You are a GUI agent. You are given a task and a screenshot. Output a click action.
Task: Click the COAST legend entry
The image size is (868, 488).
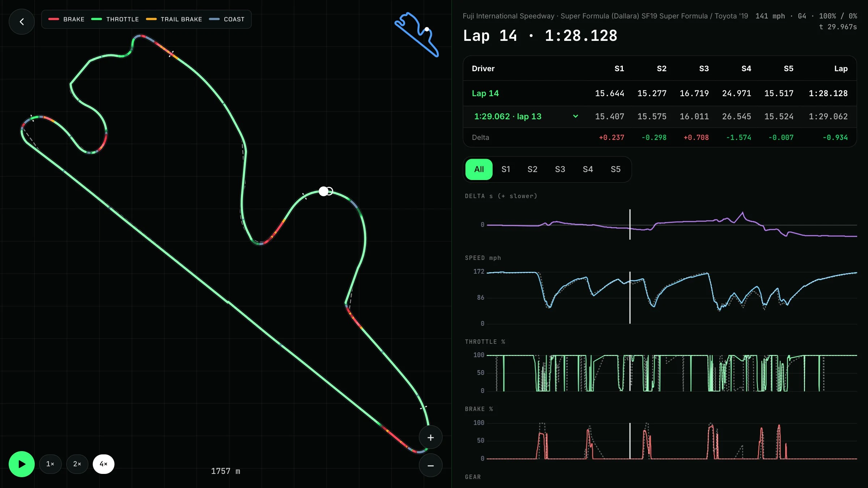point(227,19)
